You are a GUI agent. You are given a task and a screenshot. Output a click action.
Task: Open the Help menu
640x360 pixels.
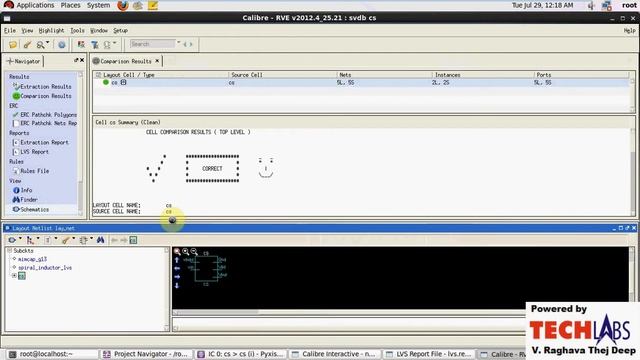(629, 31)
